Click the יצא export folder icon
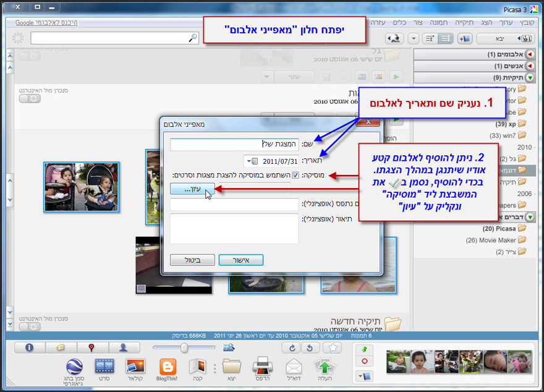 point(231,369)
